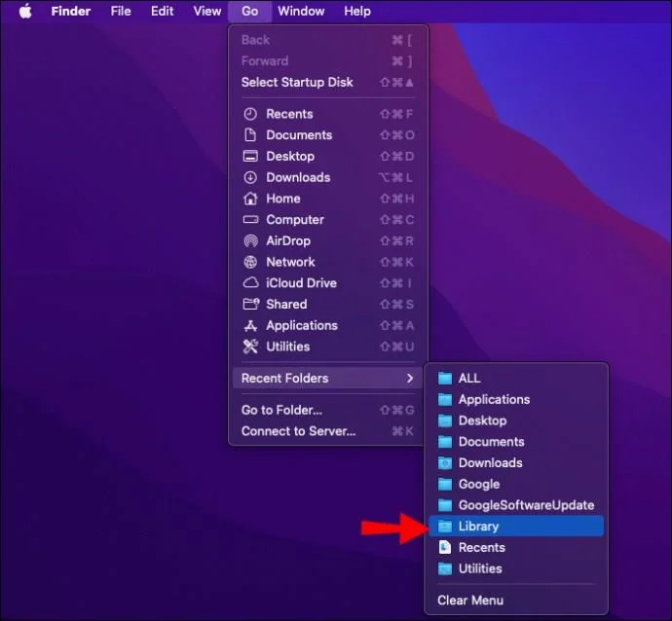
Task: Click the Documents page icon in Go menu
Action: click(x=250, y=135)
